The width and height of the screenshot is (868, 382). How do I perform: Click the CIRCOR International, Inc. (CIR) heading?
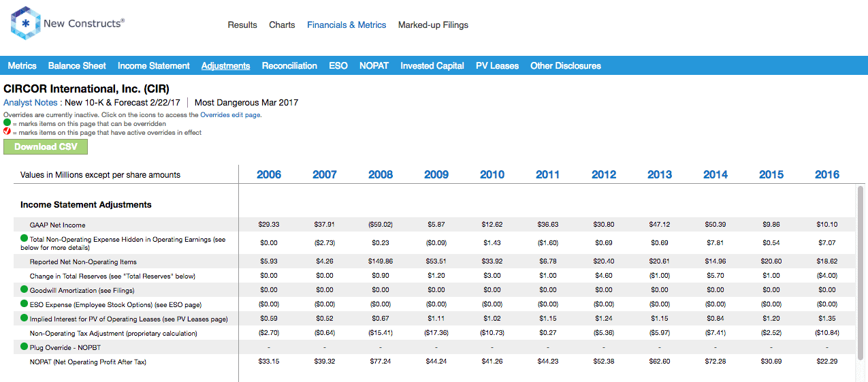86,89
